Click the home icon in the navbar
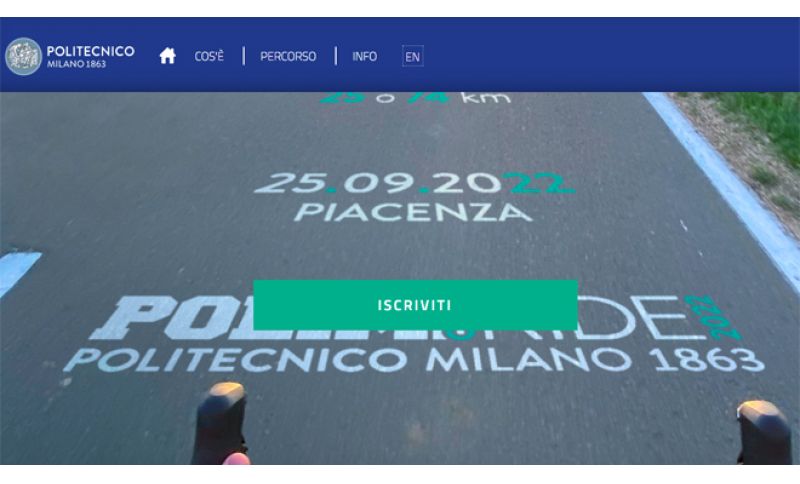 point(167,56)
